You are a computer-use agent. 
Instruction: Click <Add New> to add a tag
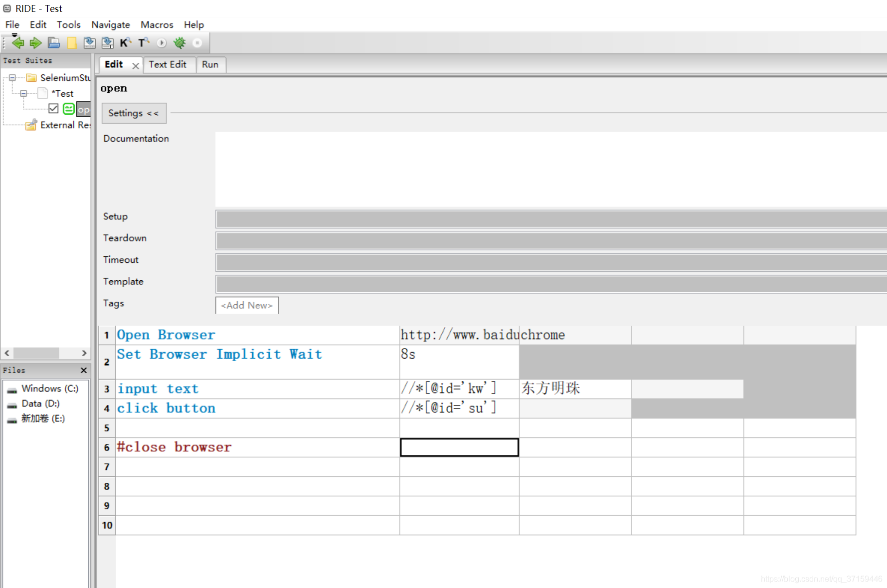coord(246,305)
